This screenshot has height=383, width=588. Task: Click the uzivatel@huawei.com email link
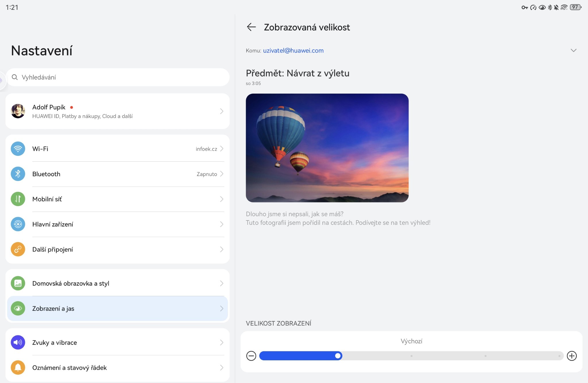293,51
